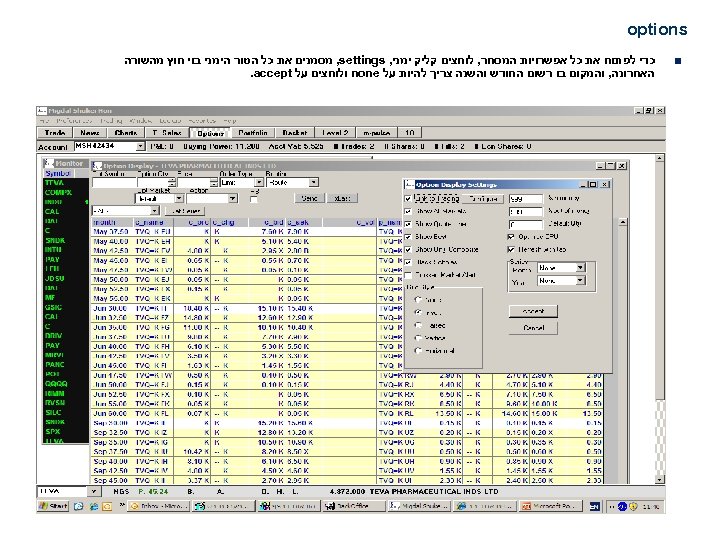Switch to the Charts tab
This screenshot has height=540, width=720.
pos(126,133)
